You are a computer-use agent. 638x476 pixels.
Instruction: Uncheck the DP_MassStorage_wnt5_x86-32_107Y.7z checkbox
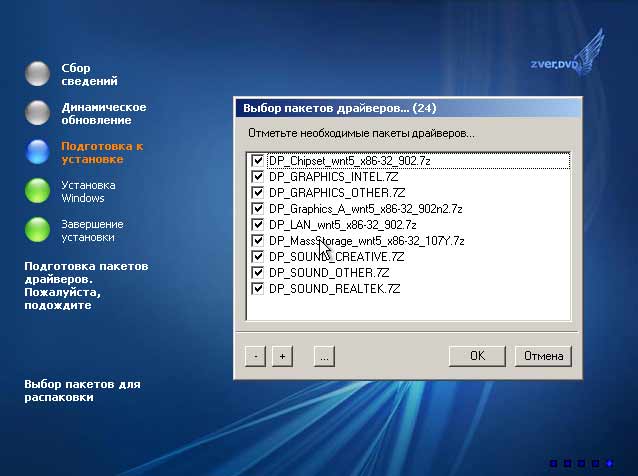coord(258,240)
